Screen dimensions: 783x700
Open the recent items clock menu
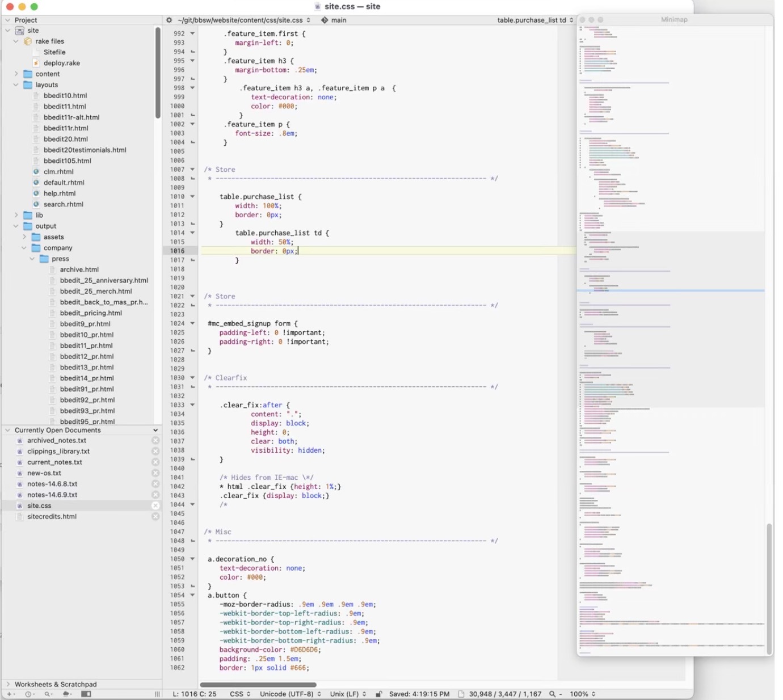(30, 694)
